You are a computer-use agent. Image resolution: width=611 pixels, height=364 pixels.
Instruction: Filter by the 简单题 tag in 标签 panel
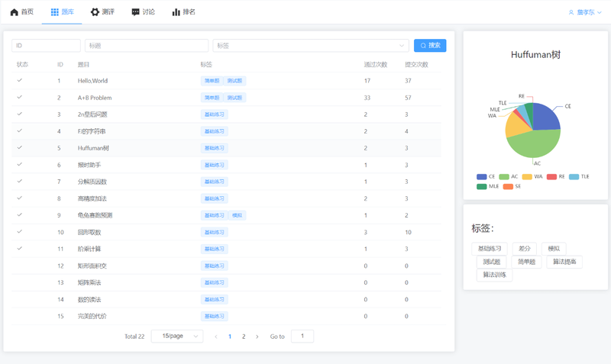pos(526,262)
